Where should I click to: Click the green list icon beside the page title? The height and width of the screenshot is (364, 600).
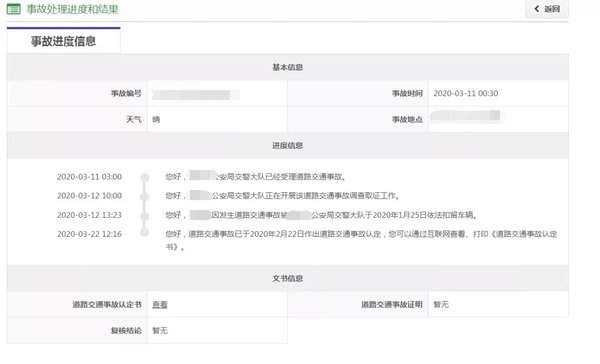pyautogui.click(x=14, y=9)
